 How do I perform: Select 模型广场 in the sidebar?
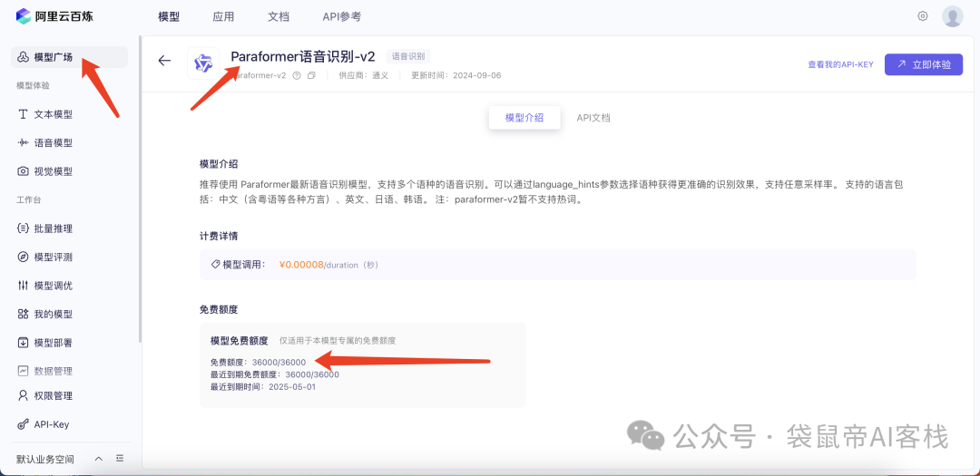click(x=53, y=57)
